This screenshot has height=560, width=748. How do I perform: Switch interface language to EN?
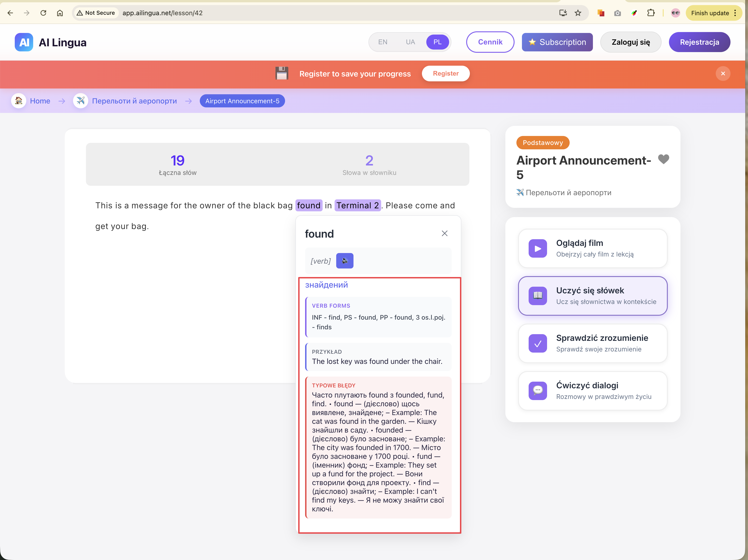(x=383, y=42)
